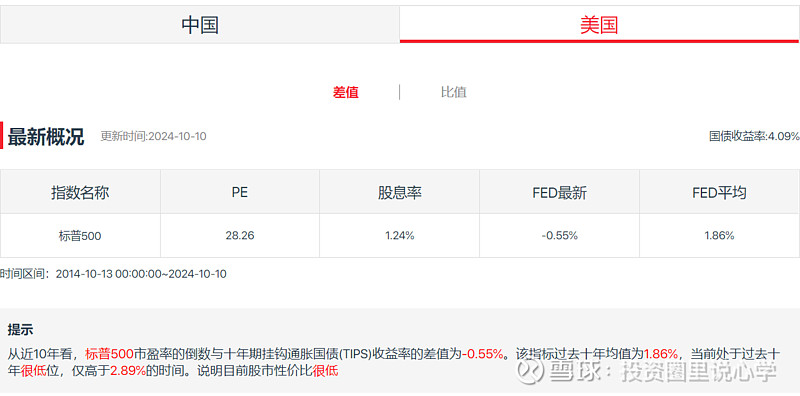Click the 更新时间 2024-10-10 label
This screenshot has width=800, height=396.
(154, 137)
